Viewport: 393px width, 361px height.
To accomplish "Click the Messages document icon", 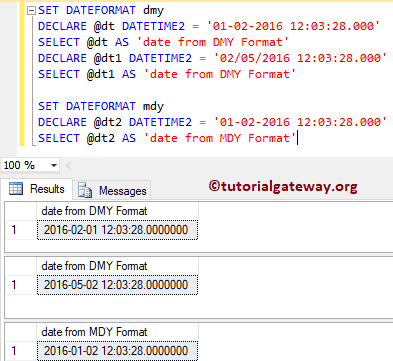I will click(85, 190).
